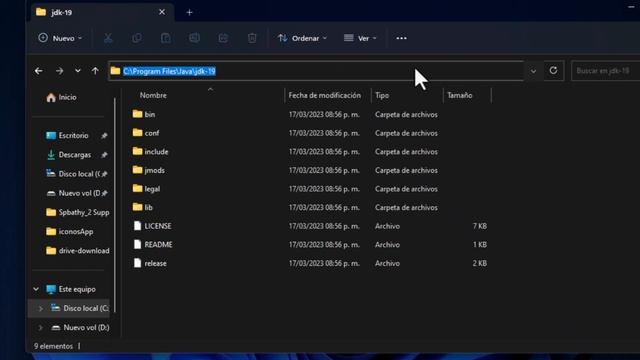Click the 9 elementos status text
Screen dimensions: 640x360
pos(53,346)
